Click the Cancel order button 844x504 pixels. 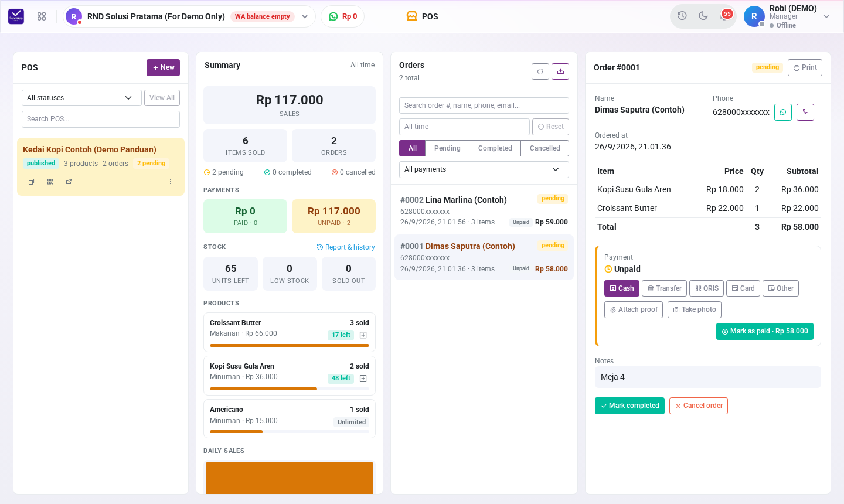pyautogui.click(x=699, y=406)
